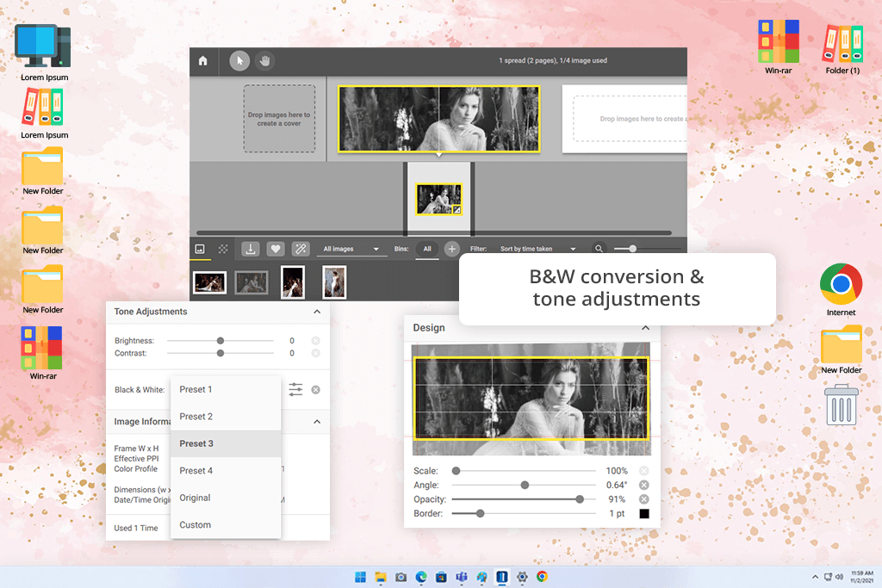Select third portrait thumbnail in strip
The height and width of the screenshot is (588, 882).
coord(293,282)
